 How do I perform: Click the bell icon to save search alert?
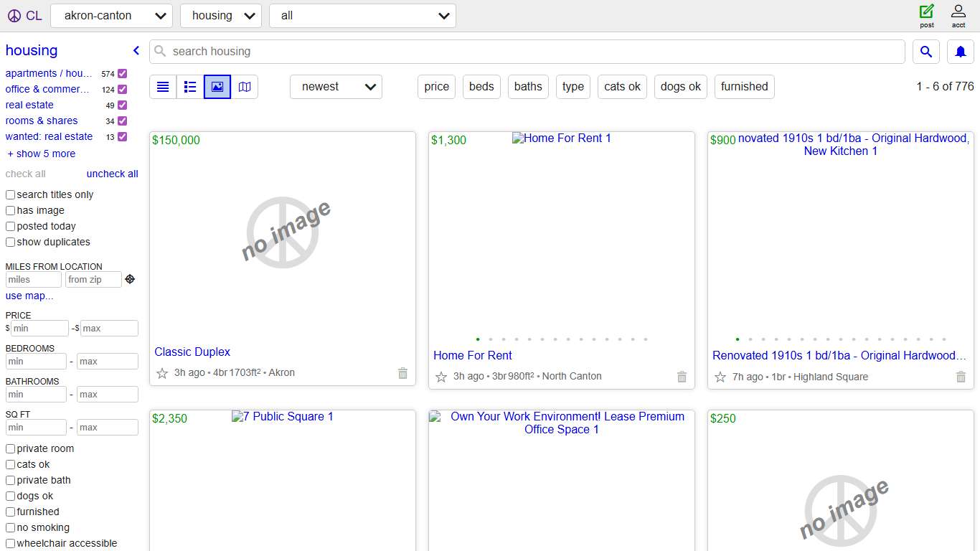pyautogui.click(x=961, y=52)
